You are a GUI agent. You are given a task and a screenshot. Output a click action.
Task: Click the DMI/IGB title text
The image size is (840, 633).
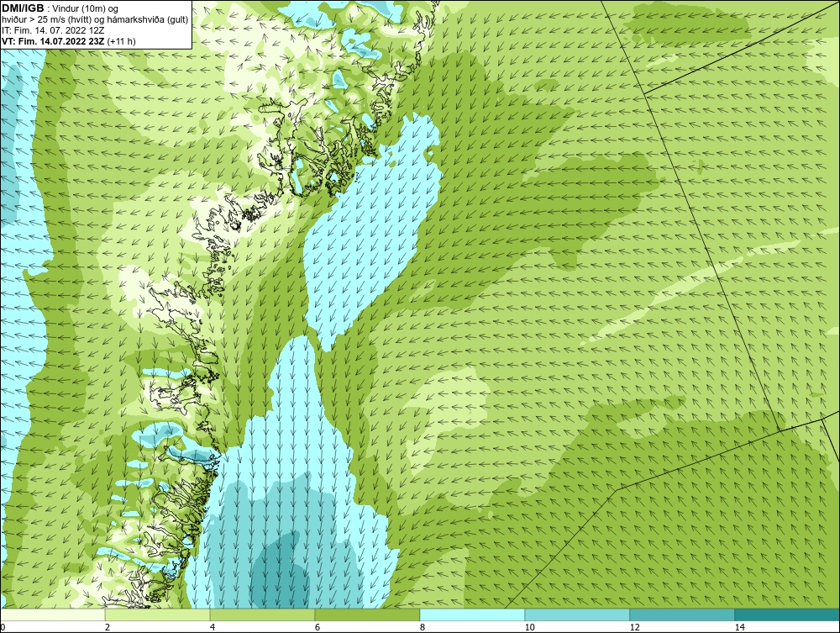[23, 8]
